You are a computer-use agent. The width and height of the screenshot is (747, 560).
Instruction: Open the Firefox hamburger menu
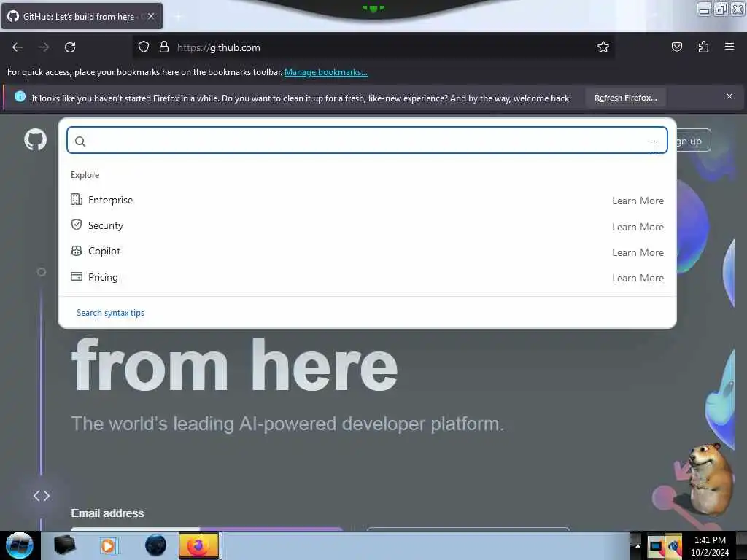[x=729, y=47]
